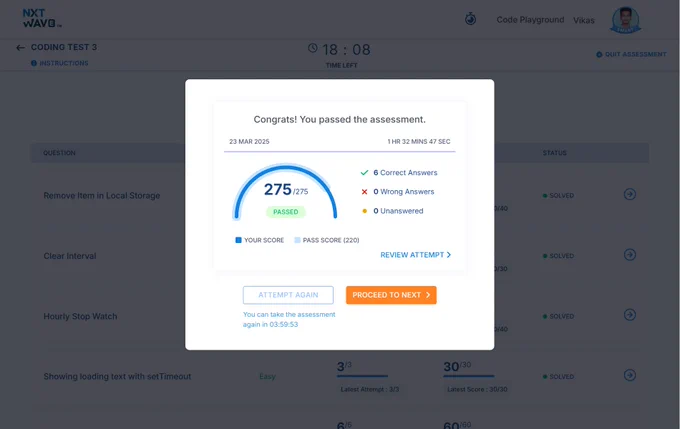Click the Your Score blue legend swatch
Image resolution: width=680 pixels, height=429 pixels.
click(x=238, y=240)
